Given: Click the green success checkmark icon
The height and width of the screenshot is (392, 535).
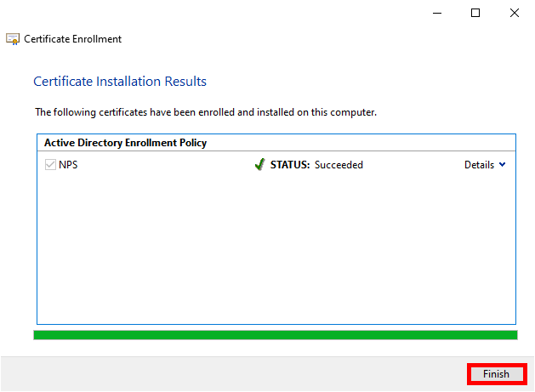Looking at the screenshot, I should pos(259,165).
